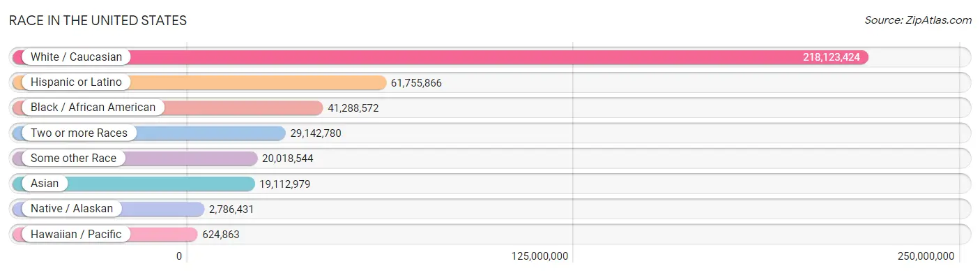
Task: Select the Asian label pill
Action: [45, 184]
